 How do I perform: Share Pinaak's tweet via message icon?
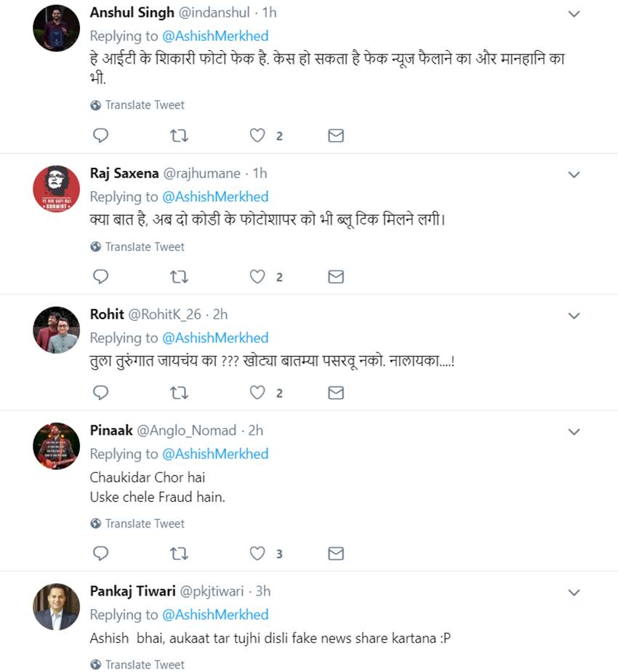pyautogui.click(x=335, y=553)
